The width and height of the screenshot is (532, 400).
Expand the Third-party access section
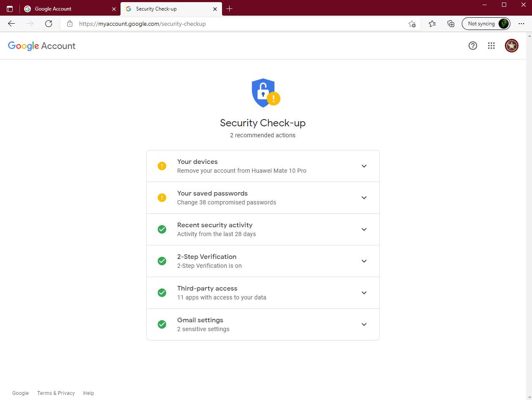click(x=364, y=292)
